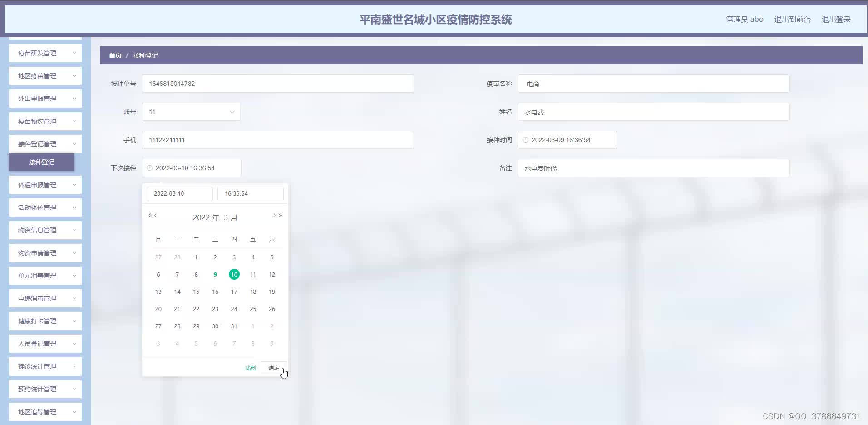Image resolution: width=868 pixels, height=425 pixels.
Task: Select March 14 in calendar
Action: [177, 292]
